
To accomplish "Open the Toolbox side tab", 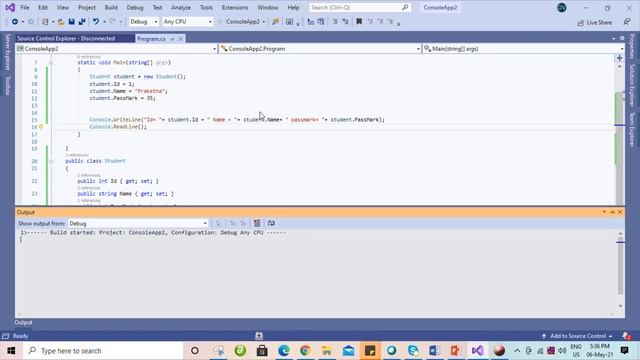I will (7, 85).
